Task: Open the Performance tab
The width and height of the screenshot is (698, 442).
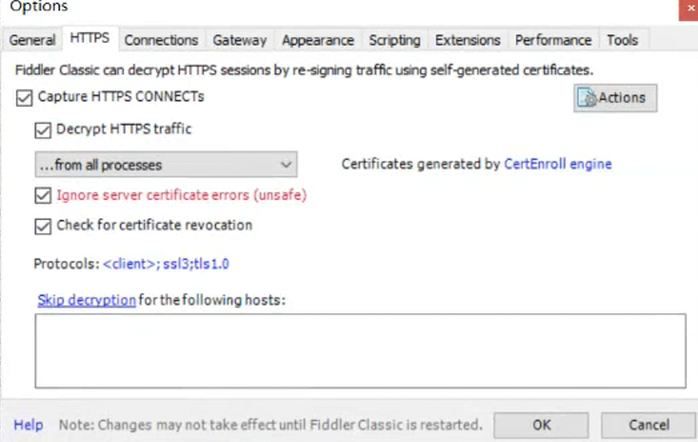Action: coord(553,40)
